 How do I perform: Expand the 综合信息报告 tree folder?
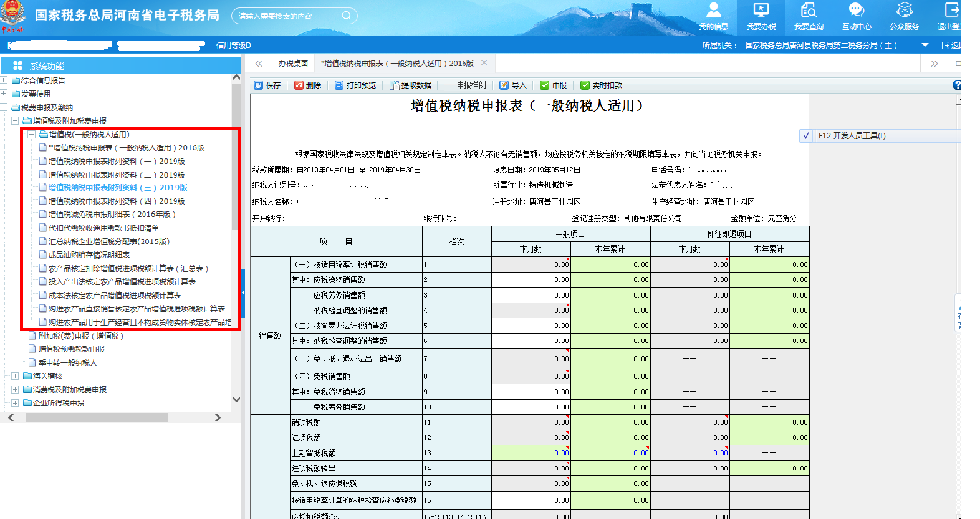4,80
